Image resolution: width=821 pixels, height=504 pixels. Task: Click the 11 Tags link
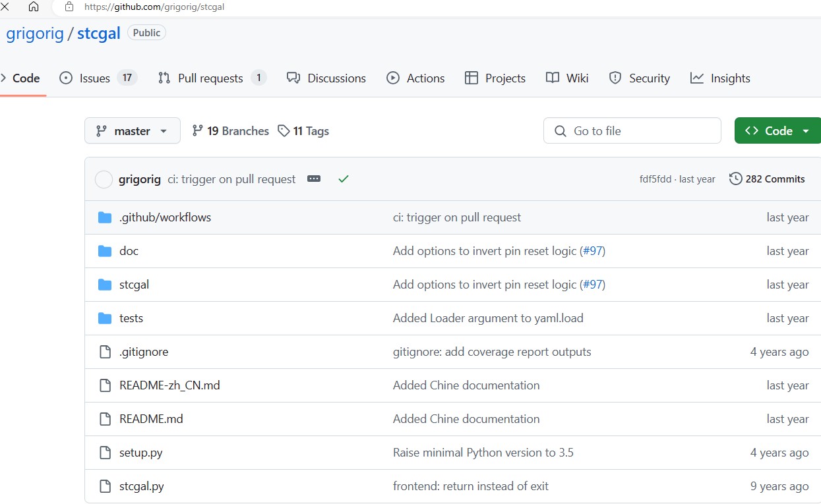(303, 130)
